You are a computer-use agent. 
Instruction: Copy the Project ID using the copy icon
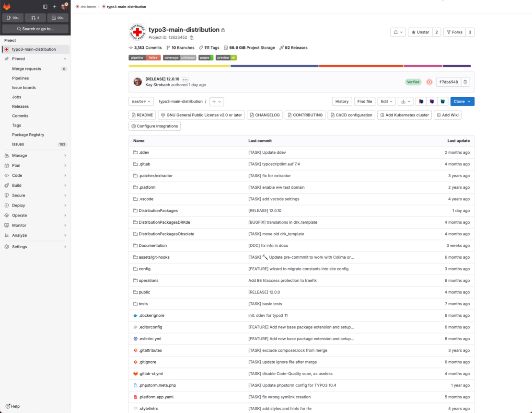click(191, 37)
